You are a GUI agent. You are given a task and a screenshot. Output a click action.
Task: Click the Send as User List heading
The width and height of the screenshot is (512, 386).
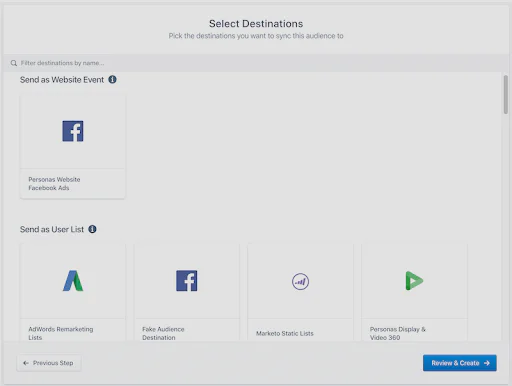point(52,229)
